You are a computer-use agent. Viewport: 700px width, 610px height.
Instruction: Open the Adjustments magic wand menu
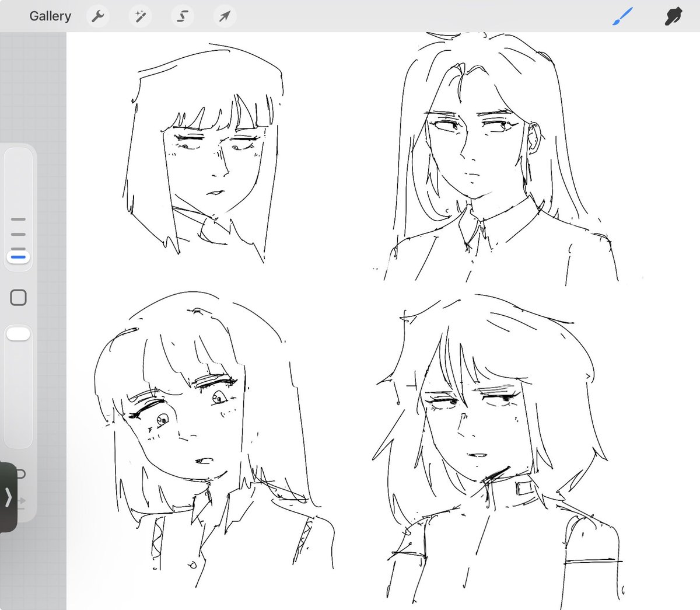pyautogui.click(x=140, y=16)
